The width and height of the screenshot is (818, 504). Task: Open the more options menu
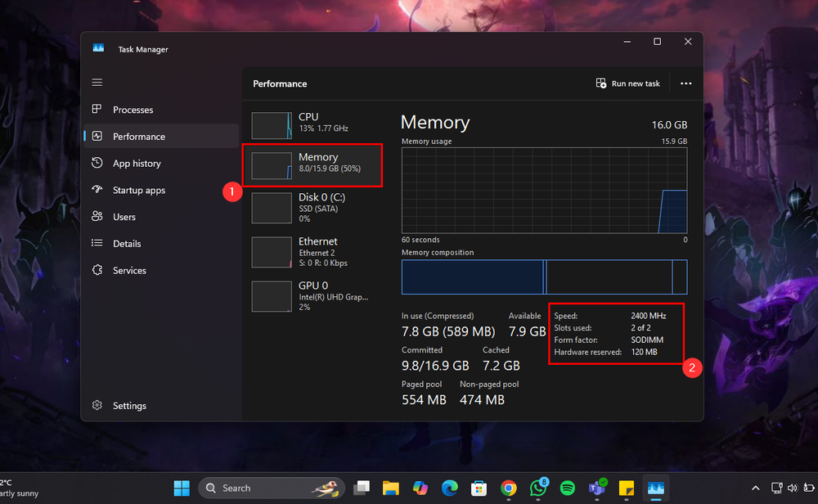click(685, 83)
